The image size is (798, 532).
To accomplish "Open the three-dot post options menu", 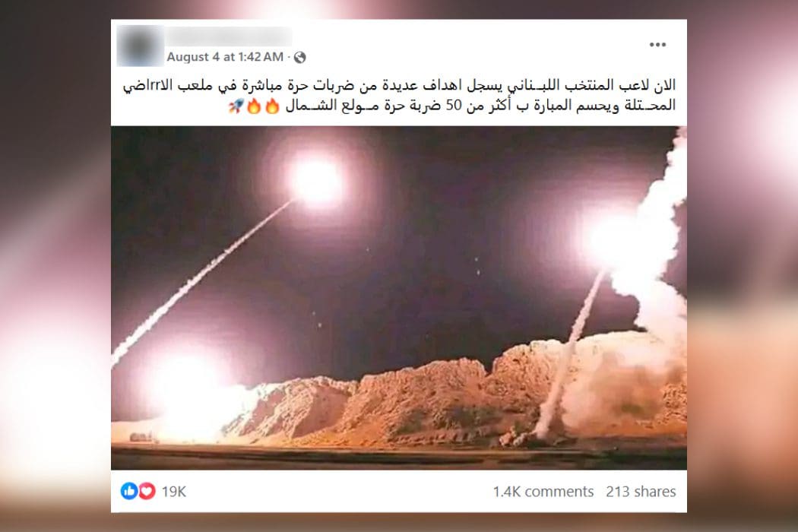I will 657,45.
